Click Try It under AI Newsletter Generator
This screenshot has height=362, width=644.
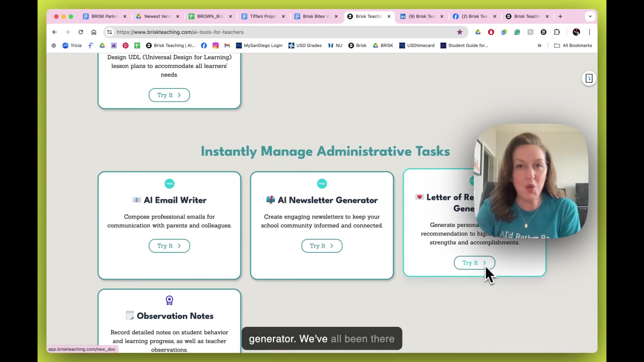tap(322, 246)
